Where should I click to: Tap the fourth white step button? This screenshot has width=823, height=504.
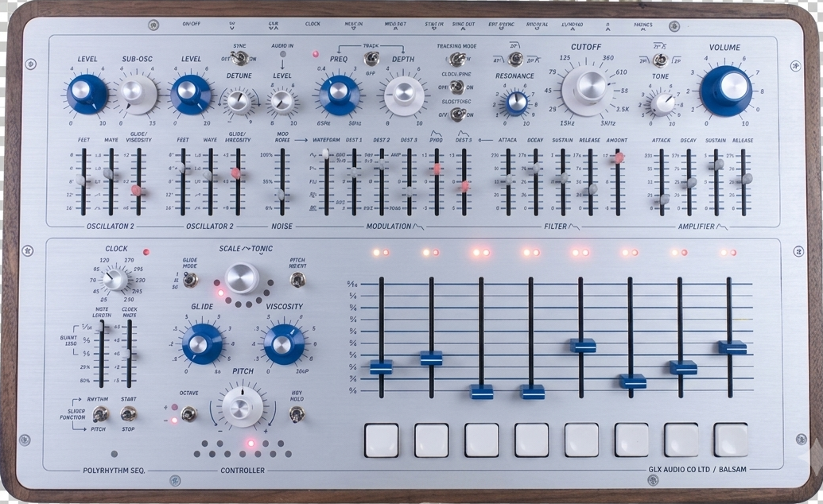[531, 440]
